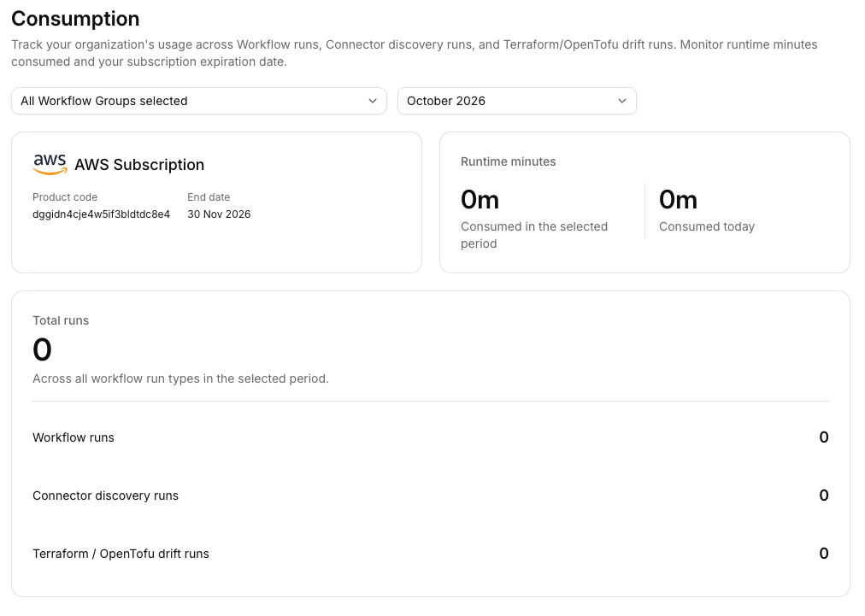Viewport: 865px width, 616px height.
Task: Click the Connector discovery runs row label
Action: [x=105, y=496]
